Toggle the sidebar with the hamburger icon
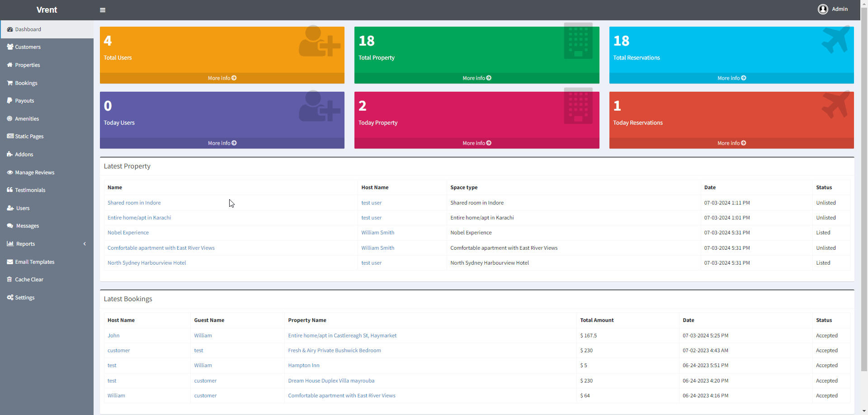Screen dimensions: 868x415 point(103,10)
